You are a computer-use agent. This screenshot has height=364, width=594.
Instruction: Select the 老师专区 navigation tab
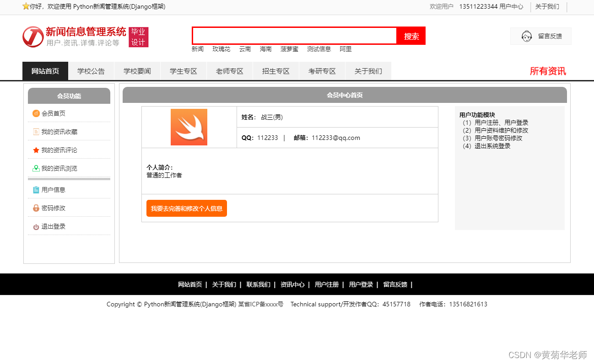(x=229, y=71)
